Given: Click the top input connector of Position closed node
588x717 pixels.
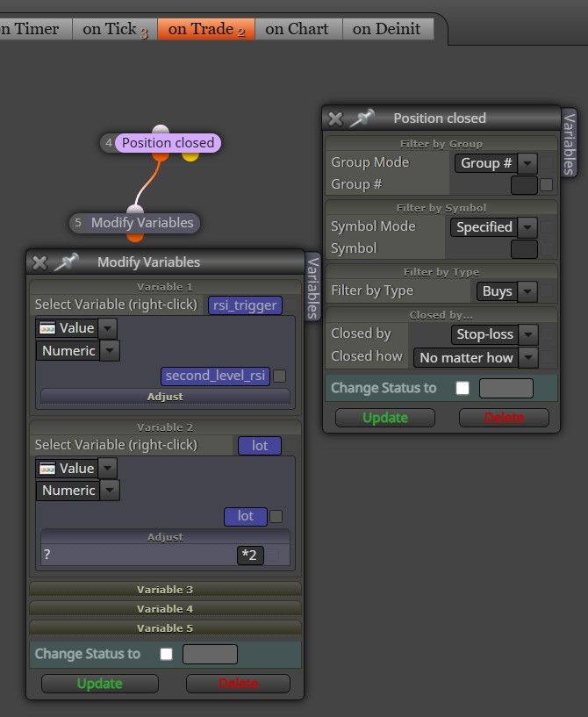Looking at the screenshot, I should point(161,129).
